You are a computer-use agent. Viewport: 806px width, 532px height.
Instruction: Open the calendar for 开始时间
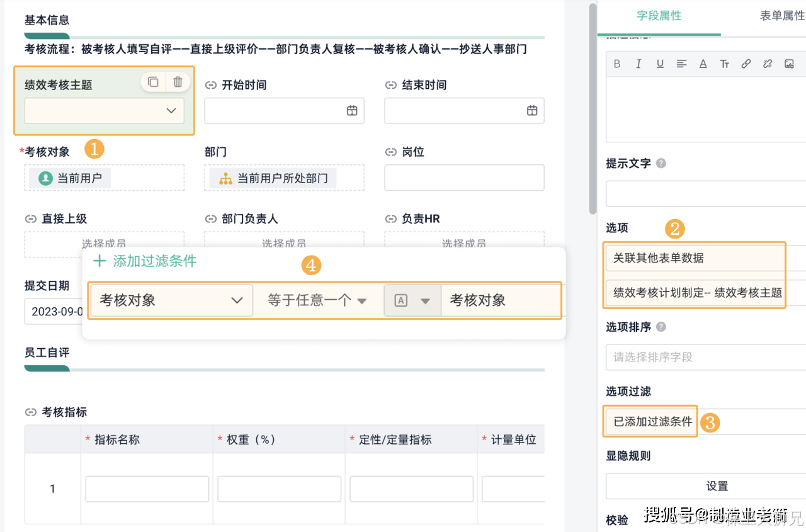[352, 111]
